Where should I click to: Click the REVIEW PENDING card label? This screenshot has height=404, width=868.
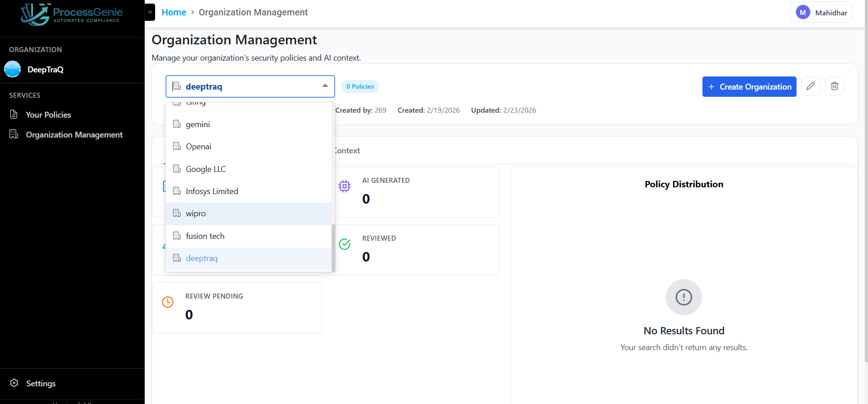tap(214, 296)
